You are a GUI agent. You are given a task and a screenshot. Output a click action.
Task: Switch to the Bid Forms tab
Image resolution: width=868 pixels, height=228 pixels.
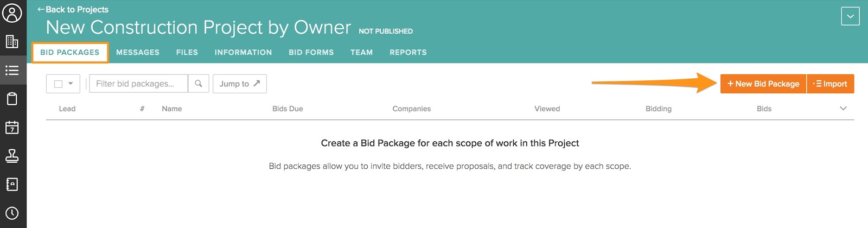pos(311,53)
